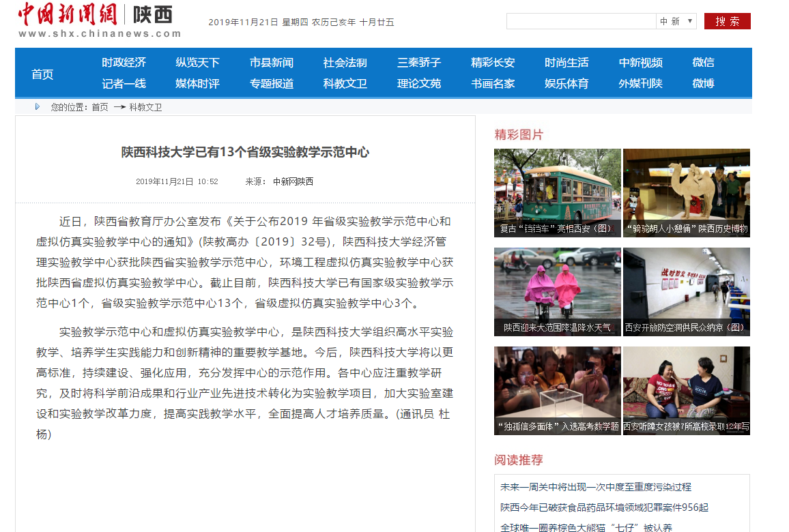Go to 首页 in the navigation bar
The image size is (789, 532).
click(x=42, y=74)
